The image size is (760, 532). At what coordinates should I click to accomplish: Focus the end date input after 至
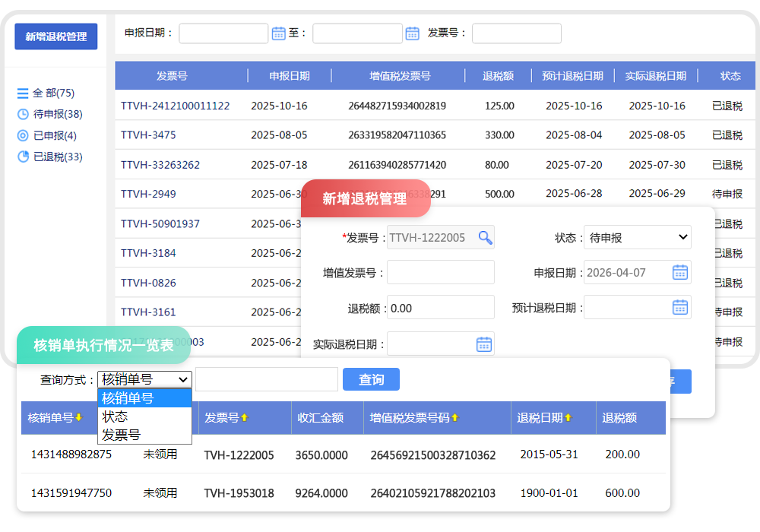click(357, 33)
